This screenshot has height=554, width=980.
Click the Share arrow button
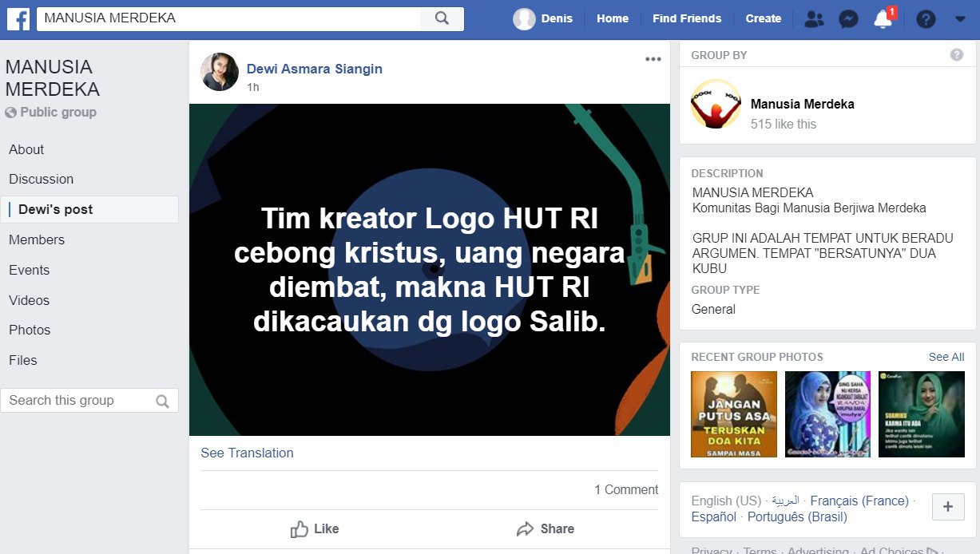[546, 528]
